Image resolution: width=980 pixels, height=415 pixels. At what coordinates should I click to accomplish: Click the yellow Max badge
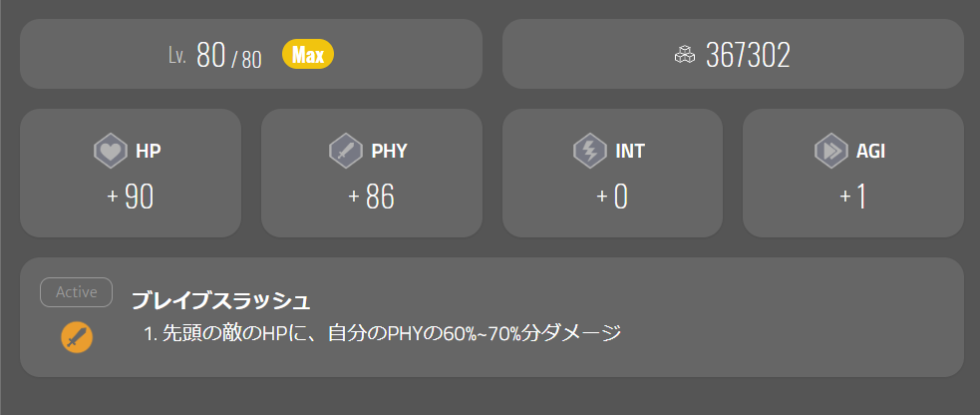(x=308, y=55)
